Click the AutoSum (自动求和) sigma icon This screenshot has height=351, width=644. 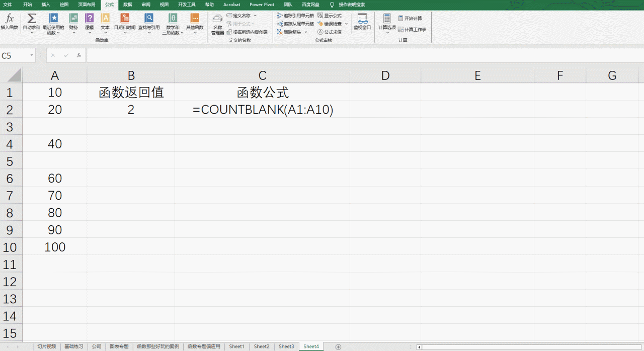click(31, 19)
